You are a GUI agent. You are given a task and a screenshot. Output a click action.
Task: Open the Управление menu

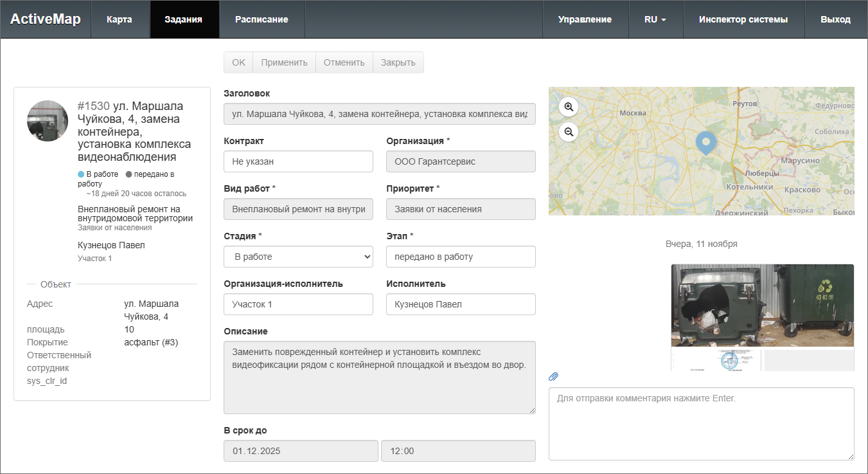[x=585, y=19]
